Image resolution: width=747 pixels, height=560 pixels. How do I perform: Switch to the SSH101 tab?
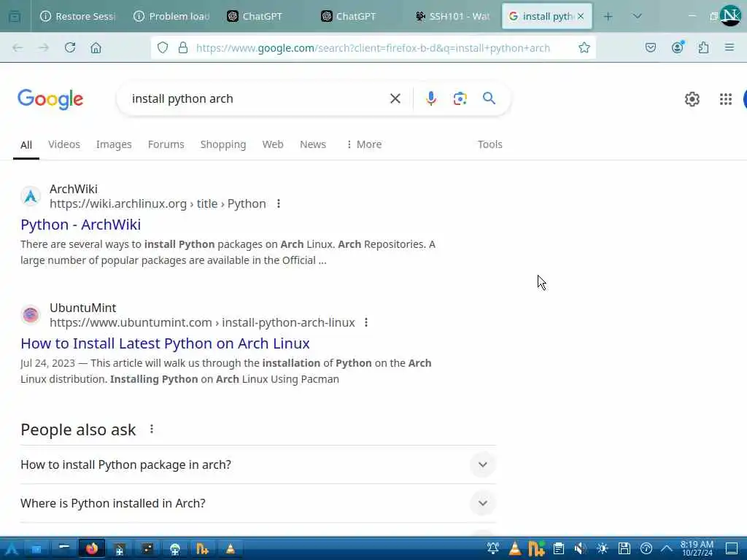point(452,16)
